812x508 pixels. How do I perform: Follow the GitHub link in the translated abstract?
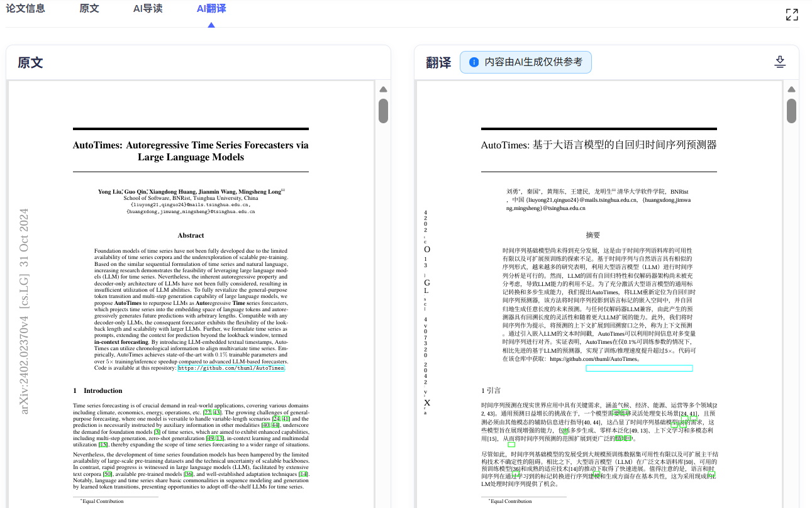click(x=639, y=368)
